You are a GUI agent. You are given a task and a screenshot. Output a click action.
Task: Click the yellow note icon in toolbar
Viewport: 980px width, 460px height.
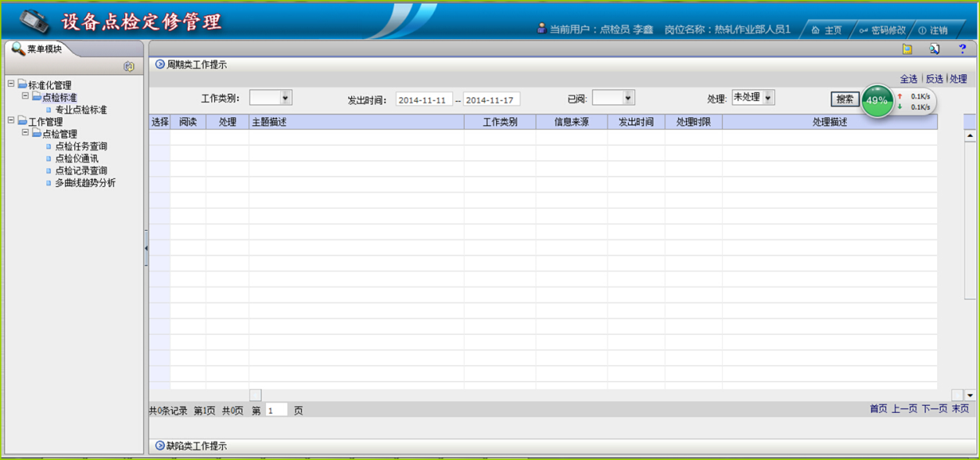[907, 49]
